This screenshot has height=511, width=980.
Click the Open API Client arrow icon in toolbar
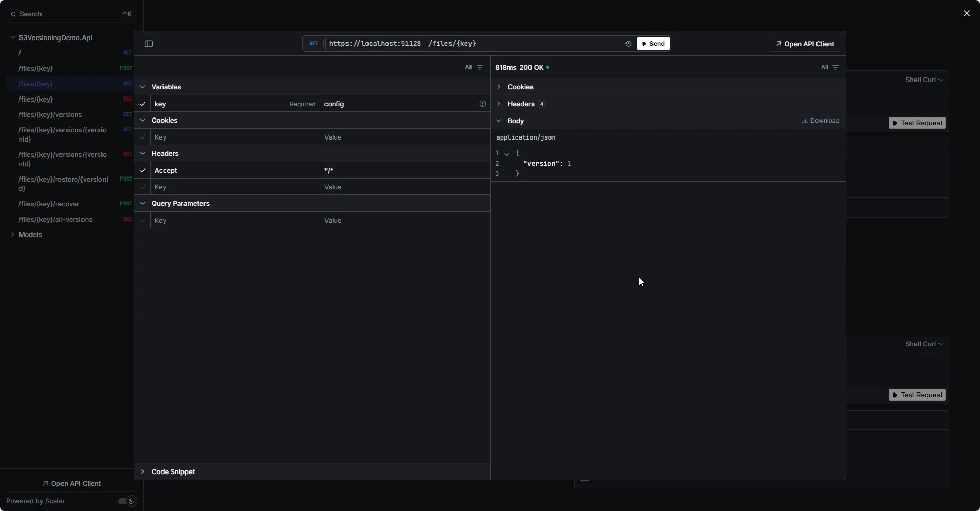tap(778, 44)
